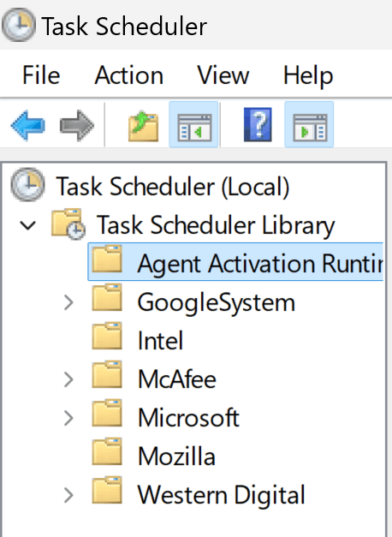Click the clock icon beside Task Scheduler (Local)
The image size is (392, 537).
click(27, 185)
